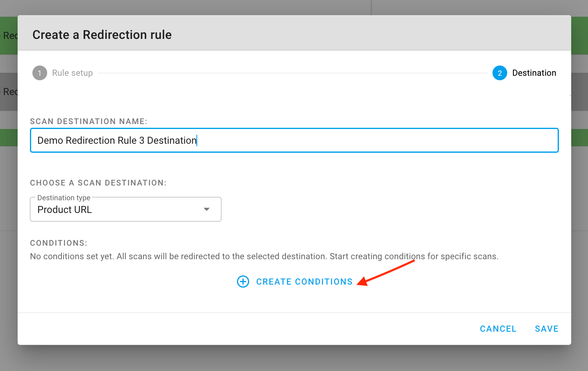Viewport: 588px width, 371px height.
Task: Click the Destination type field label
Action: tap(64, 198)
